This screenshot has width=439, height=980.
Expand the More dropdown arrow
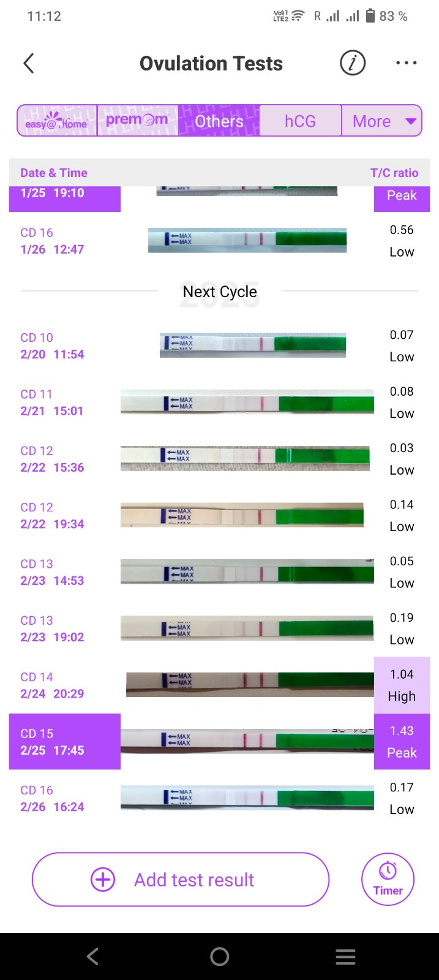click(411, 121)
